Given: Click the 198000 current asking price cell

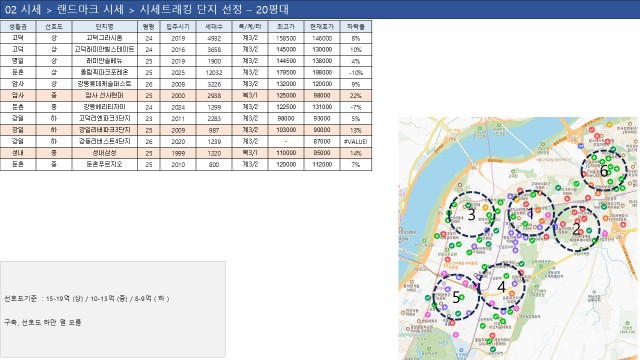Looking at the screenshot, I should [x=322, y=72].
